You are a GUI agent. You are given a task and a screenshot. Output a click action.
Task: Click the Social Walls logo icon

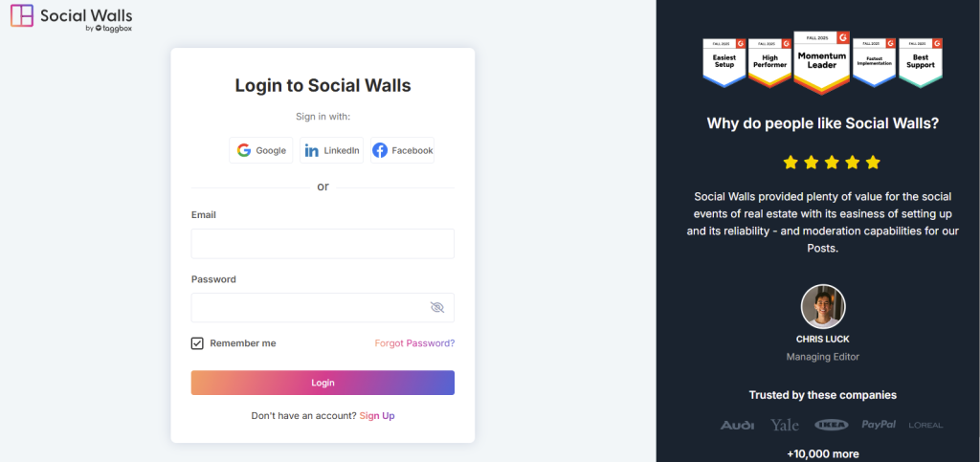(22, 16)
